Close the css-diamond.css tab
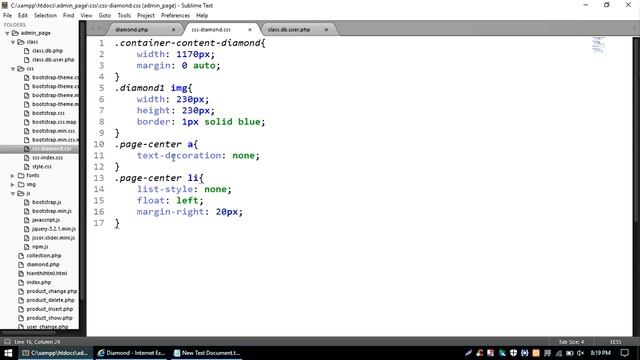The height and width of the screenshot is (360, 640). 250,29
